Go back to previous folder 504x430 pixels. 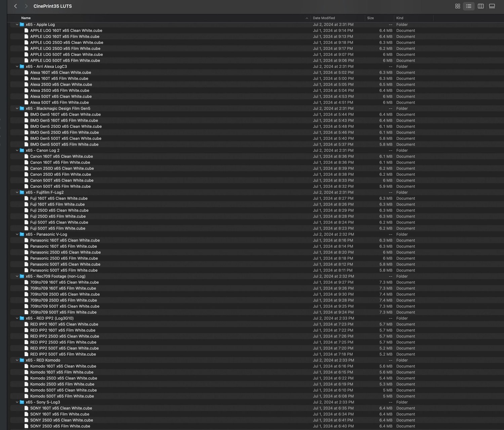[15, 6]
